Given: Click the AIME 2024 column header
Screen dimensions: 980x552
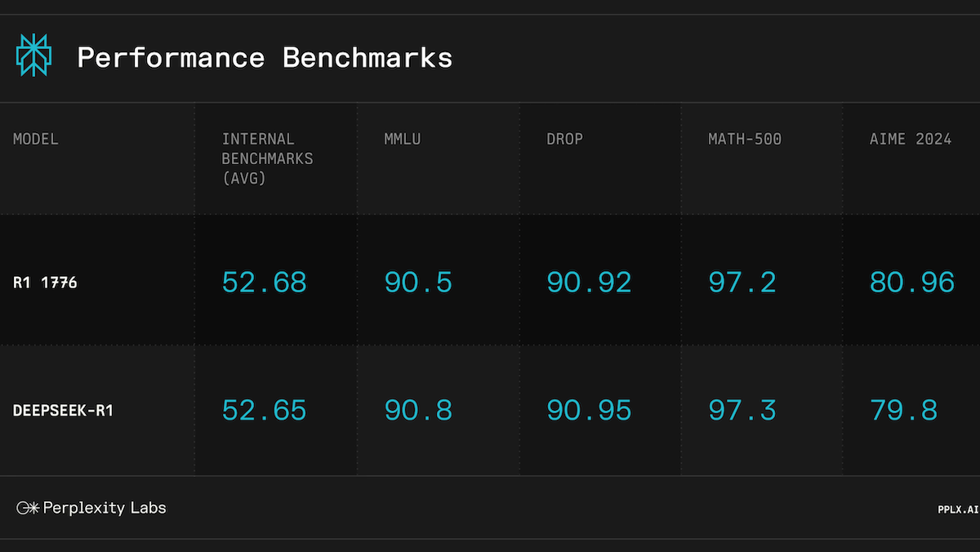Looking at the screenshot, I should [x=911, y=140].
